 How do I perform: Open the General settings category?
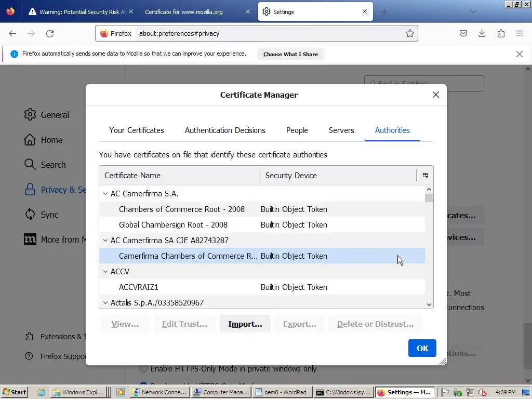[47, 115]
